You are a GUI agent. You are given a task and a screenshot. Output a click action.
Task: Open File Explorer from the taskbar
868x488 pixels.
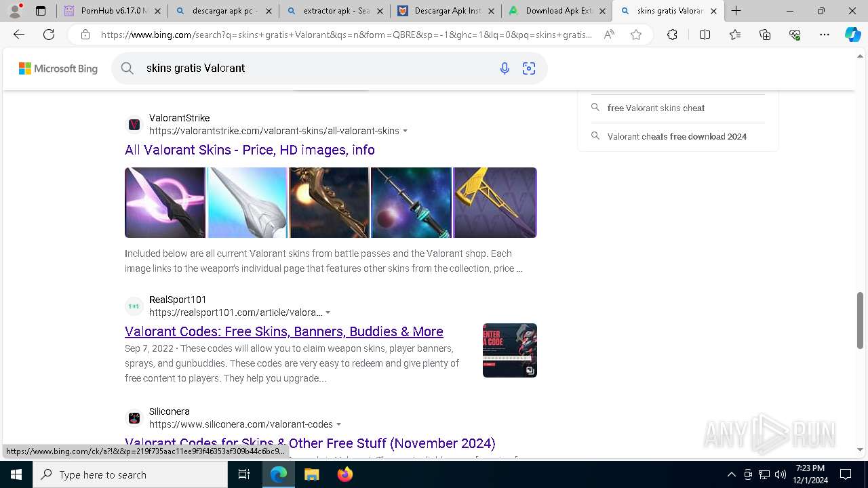[x=311, y=474]
